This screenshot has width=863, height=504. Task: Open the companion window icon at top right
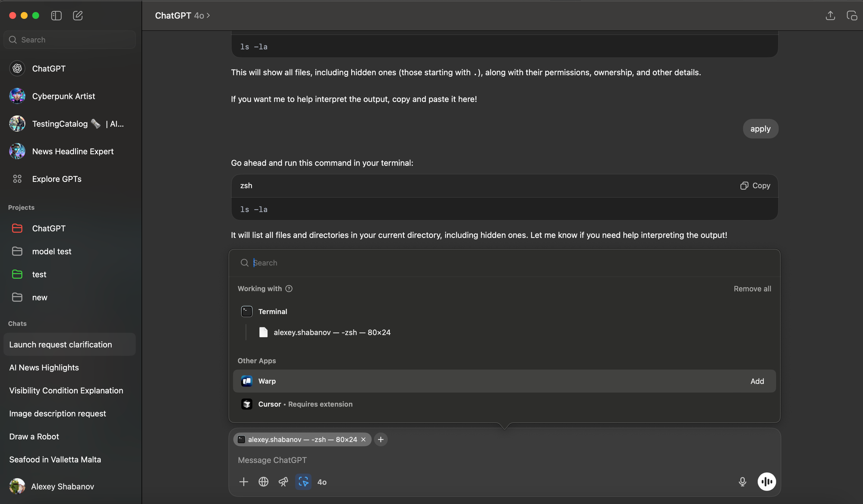tap(852, 16)
